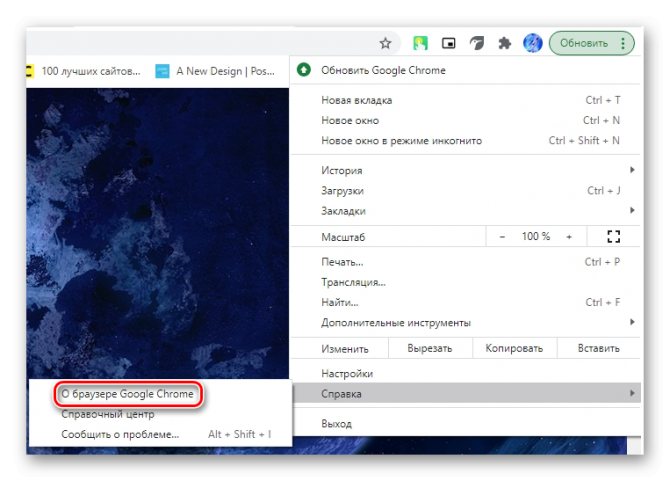The image size is (670, 481).
Task: Increase zoom with the plus button
Action: click(569, 237)
